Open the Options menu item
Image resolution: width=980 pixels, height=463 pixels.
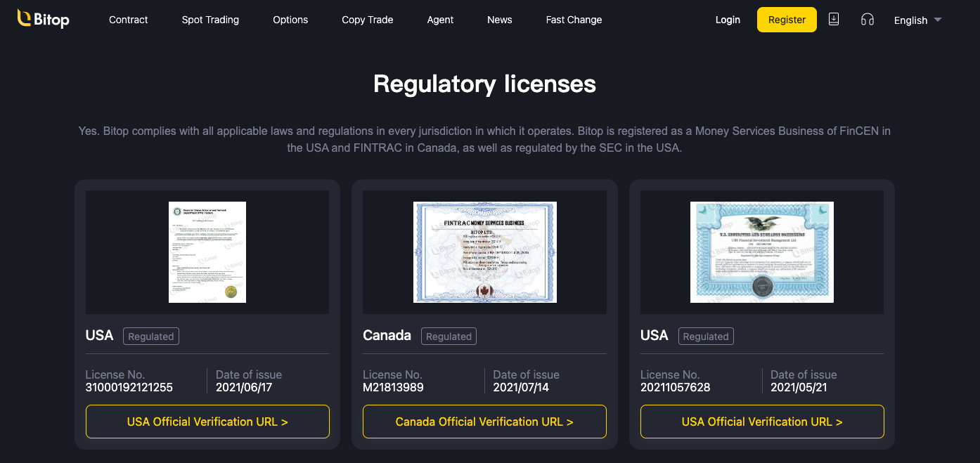pyautogui.click(x=290, y=20)
